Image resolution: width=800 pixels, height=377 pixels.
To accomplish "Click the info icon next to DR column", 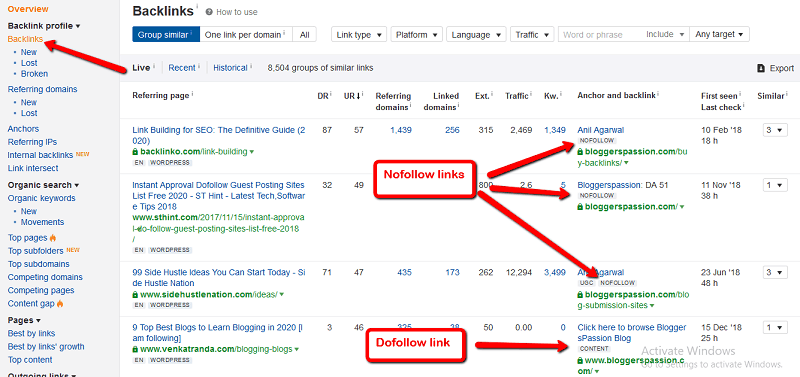I will (331, 93).
